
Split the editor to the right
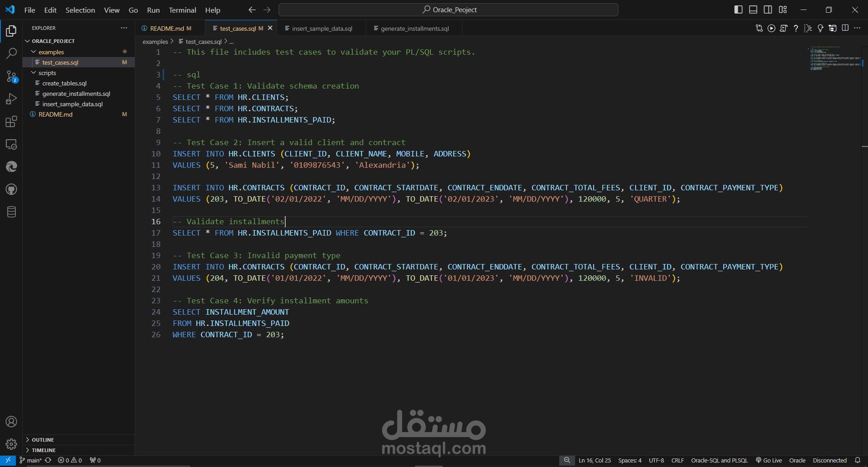pos(845,28)
